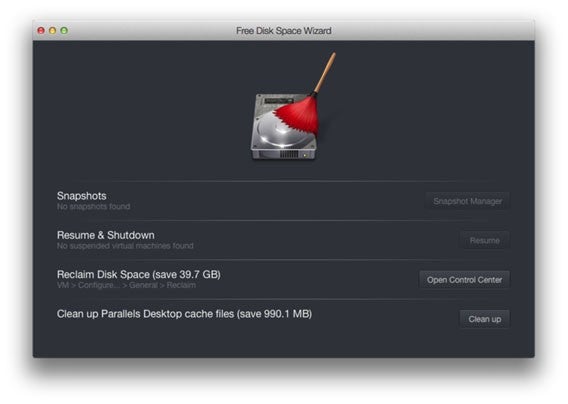Click the disk with broom icon

[x=293, y=107]
